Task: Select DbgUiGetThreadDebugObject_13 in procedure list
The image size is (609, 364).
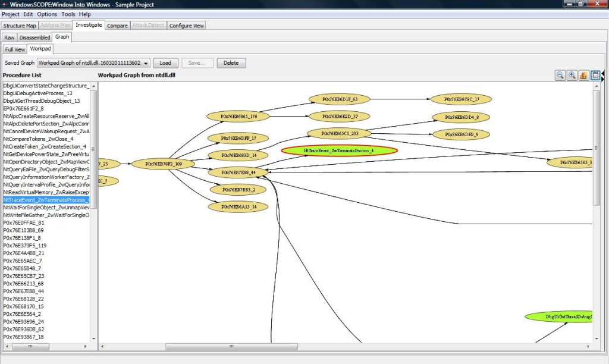Action: (x=42, y=101)
